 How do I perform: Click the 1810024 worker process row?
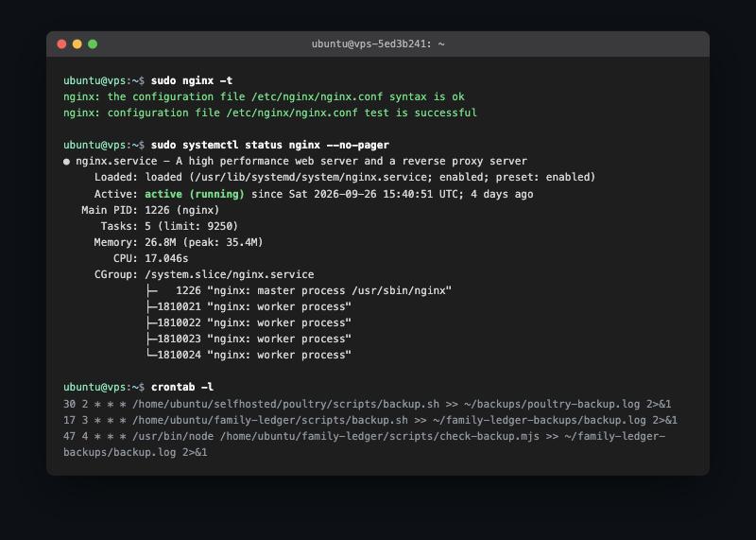[x=249, y=355]
